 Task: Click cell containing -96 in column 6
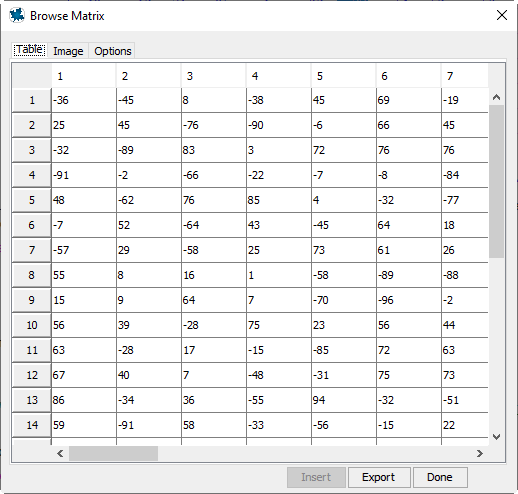coord(409,300)
